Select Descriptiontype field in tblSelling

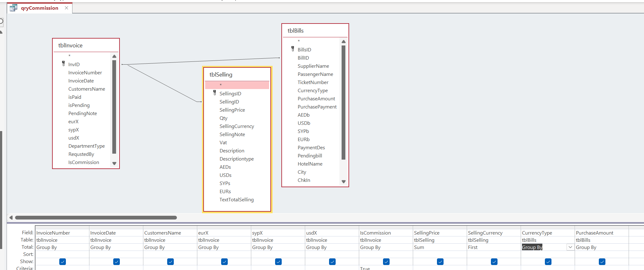point(237,159)
